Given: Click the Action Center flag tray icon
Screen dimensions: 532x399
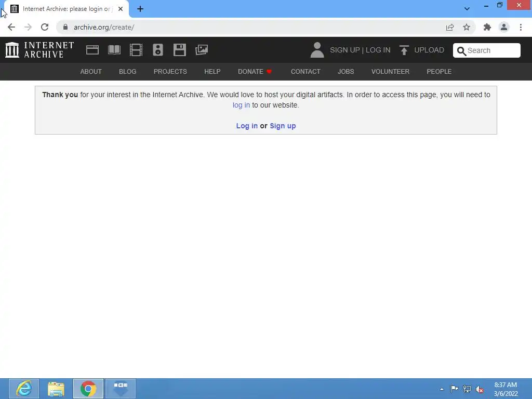Looking at the screenshot, I should (454, 389).
